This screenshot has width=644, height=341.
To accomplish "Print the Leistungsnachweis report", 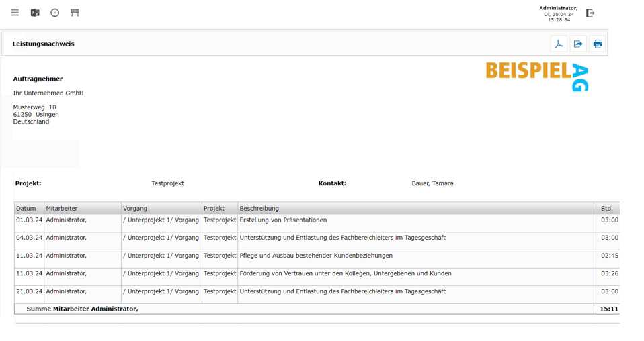I will (597, 44).
